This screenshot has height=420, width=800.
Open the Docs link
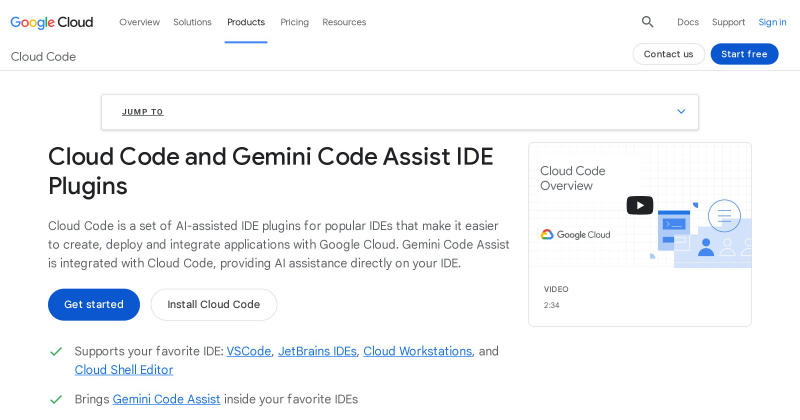pos(688,22)
